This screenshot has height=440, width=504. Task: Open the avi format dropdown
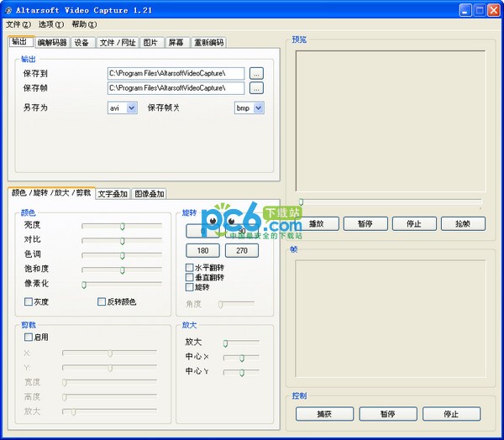click(132, 108)
